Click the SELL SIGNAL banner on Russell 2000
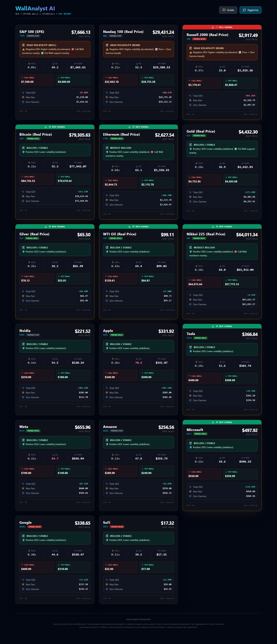277x644 pixels. point(222,27)
